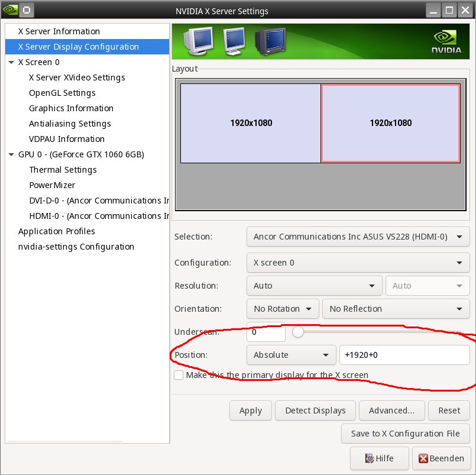Click the Position offset field +1920+0
The width and height of the screenshot is (476, 475).
[x=404, y=355]
